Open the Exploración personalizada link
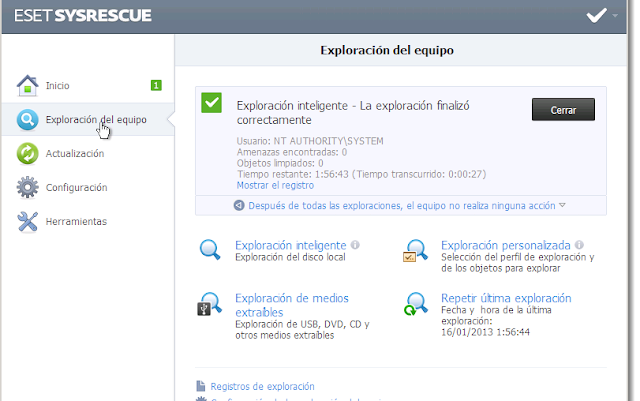640x401 pixels. point(506,245)
